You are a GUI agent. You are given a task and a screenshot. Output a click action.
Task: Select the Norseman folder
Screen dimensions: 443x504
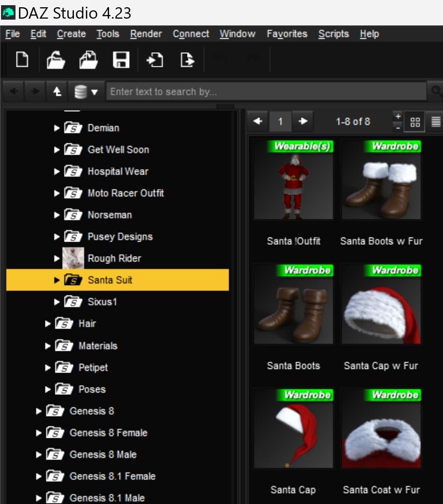tap(110, 215)
